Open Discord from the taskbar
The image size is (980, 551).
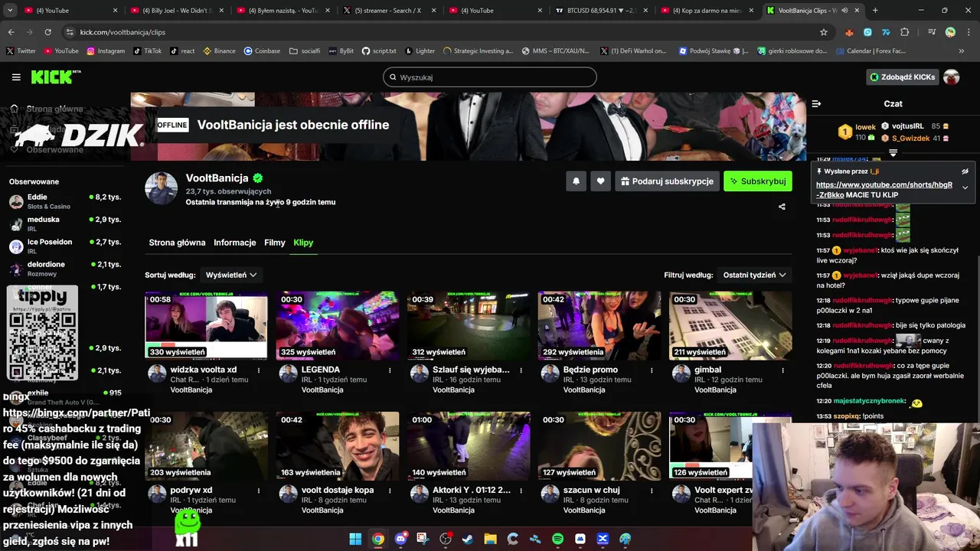400,539
